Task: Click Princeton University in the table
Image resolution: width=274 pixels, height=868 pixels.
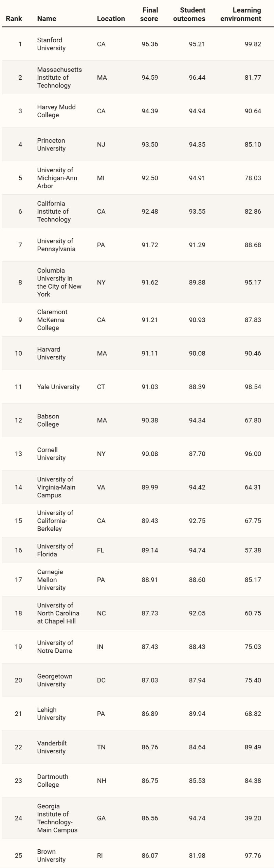Action: coord(51,144)
